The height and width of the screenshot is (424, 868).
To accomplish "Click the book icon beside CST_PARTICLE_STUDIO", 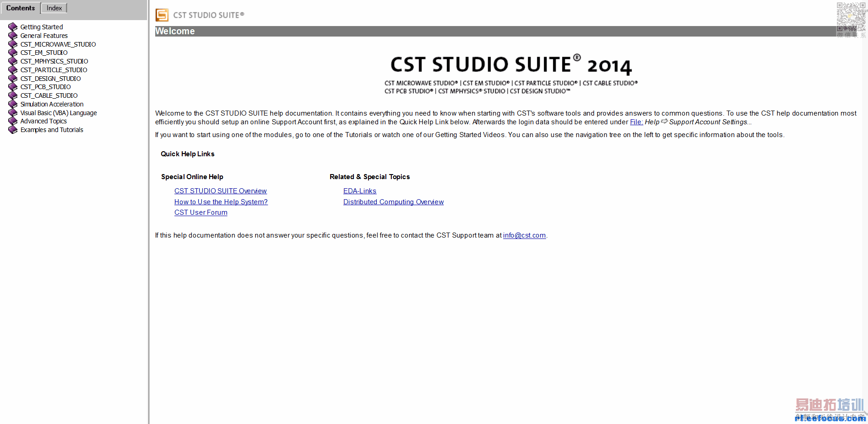I will (x=13, y=70).
